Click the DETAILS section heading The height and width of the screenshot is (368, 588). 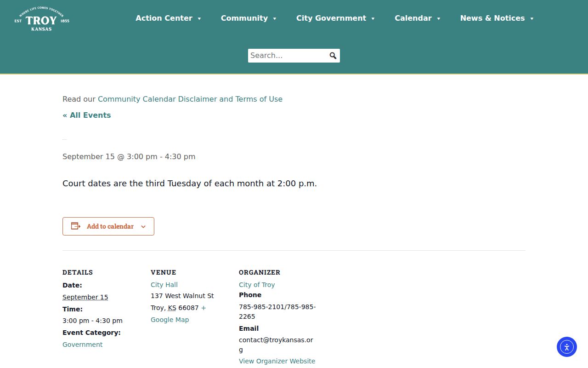78,272
